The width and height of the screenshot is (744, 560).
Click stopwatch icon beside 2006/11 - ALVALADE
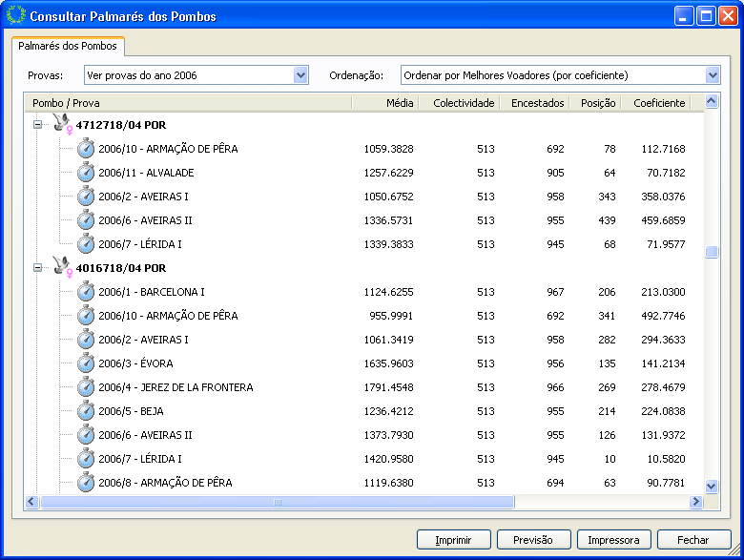86,172
